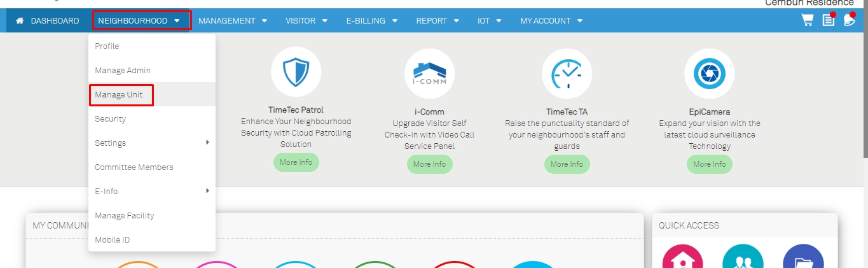Click More Info under EpiCamera
Image resolution: width=868 pixels, height=268 pixels.
click(710, 164)
